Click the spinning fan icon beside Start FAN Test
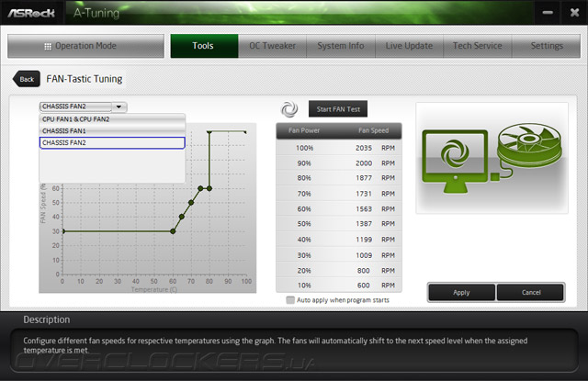The width and height of the screenshot is (588, 381). click(x=289, y=109)
